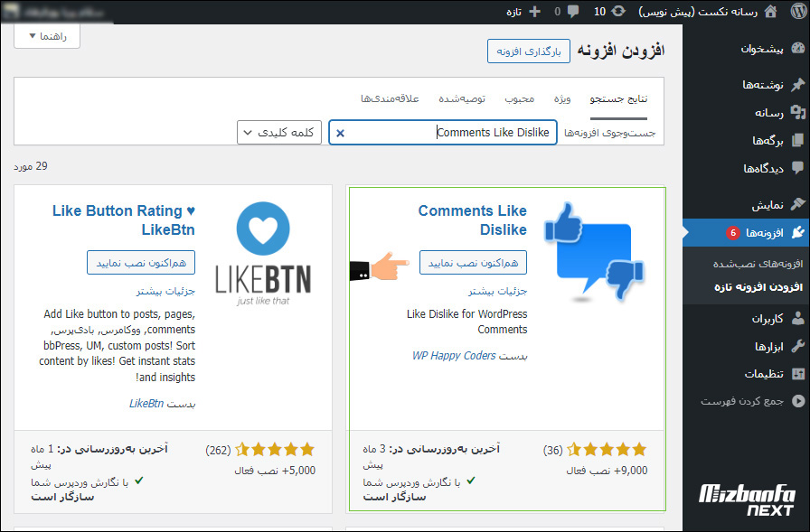This screenshot has height=532, width=810.
Task: Click the user icon beside کاربران
Action: pos(798,318)
